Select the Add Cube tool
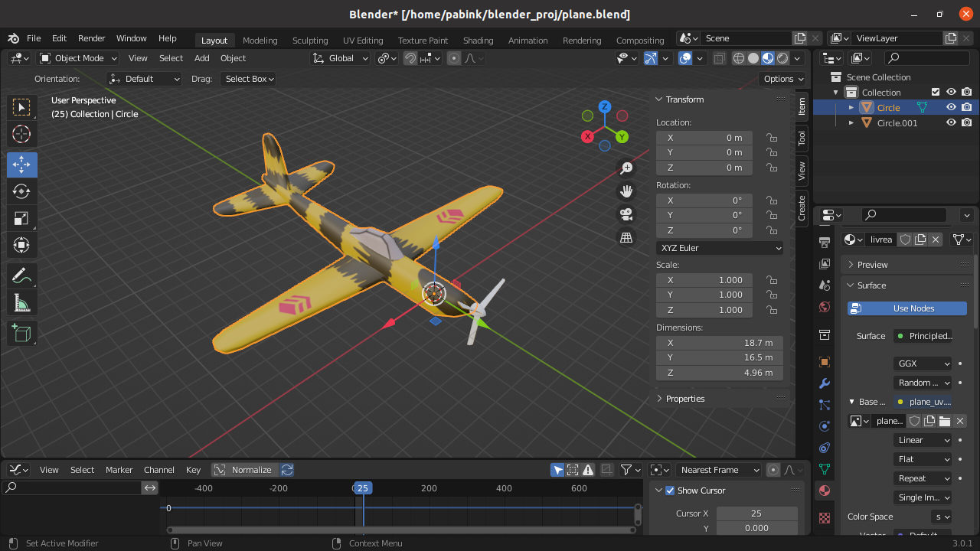980x551 pixels. coord(21,333)
